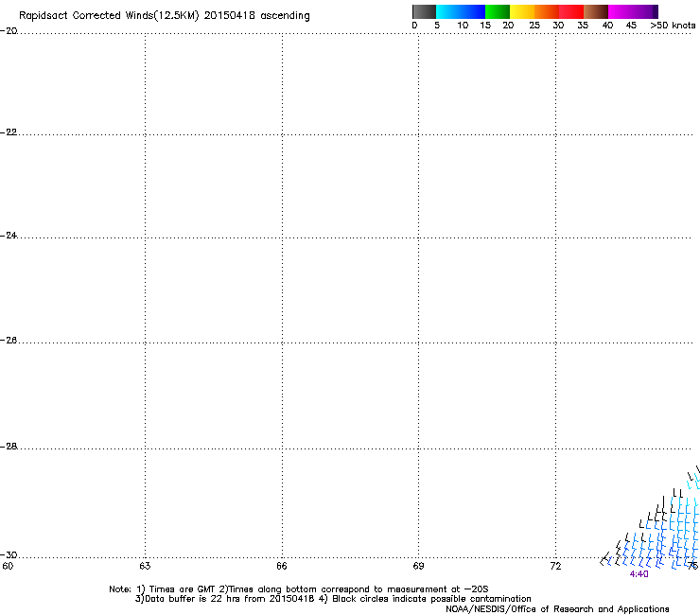Screen dimensions: 700x615
Task: Click the -28 latitude axis label
Action: click(9, 447)
